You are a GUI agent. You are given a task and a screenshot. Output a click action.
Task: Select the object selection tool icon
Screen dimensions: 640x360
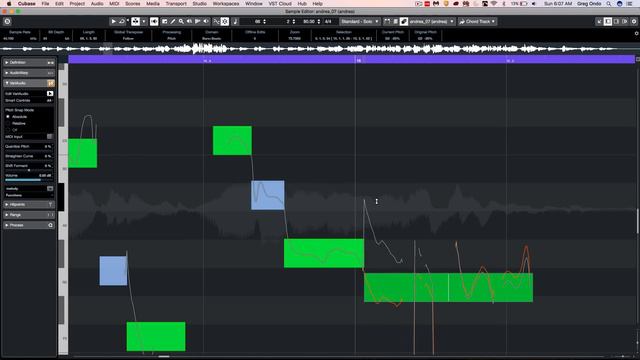136,21
